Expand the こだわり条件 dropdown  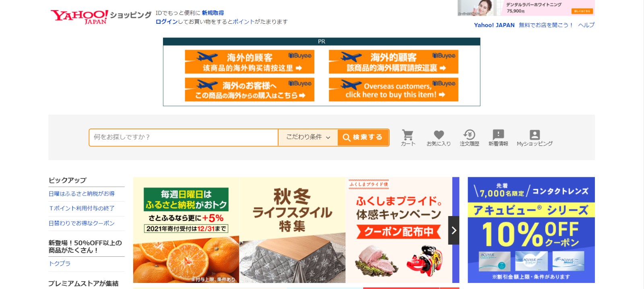point(308,137)
